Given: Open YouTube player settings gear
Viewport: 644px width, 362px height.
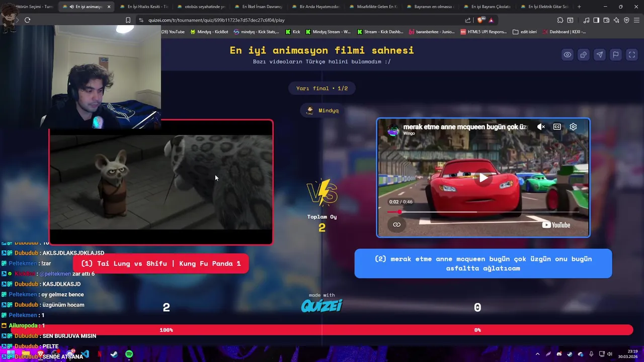Looking at the screenshot, I should 573,127.
